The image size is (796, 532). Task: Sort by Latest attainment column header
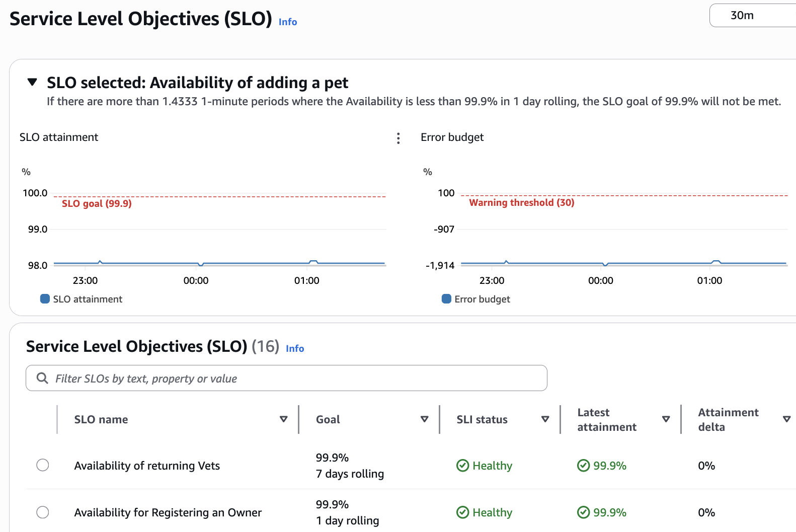click(606, 420)
